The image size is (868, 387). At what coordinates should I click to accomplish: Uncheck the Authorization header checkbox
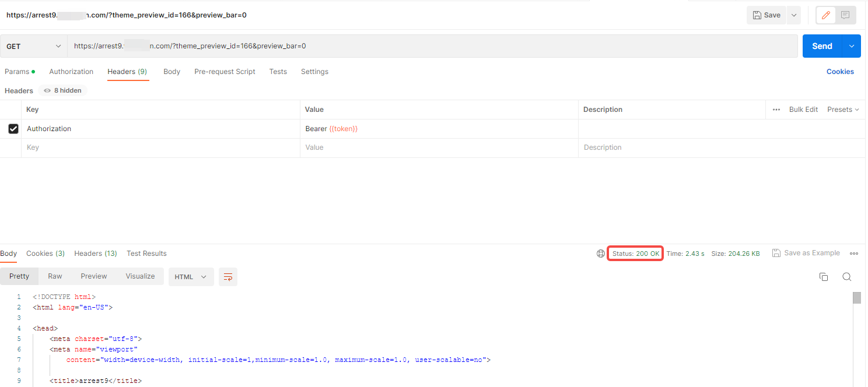[x=13, y=129]
